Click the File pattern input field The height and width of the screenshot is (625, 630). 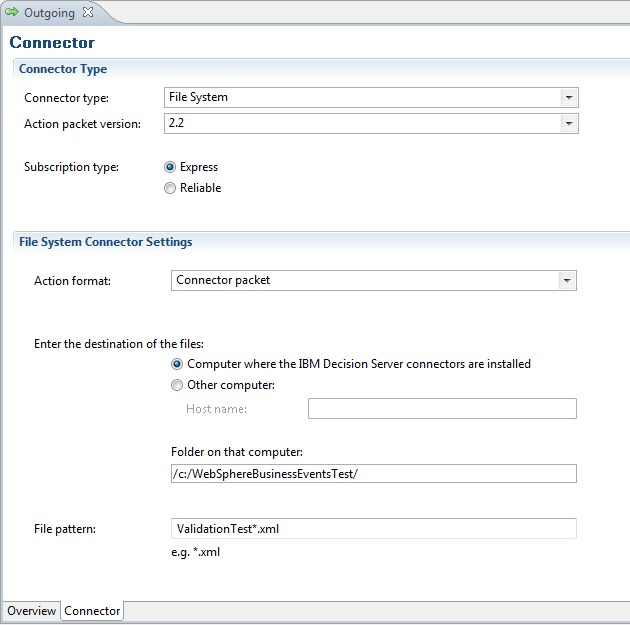374,529
